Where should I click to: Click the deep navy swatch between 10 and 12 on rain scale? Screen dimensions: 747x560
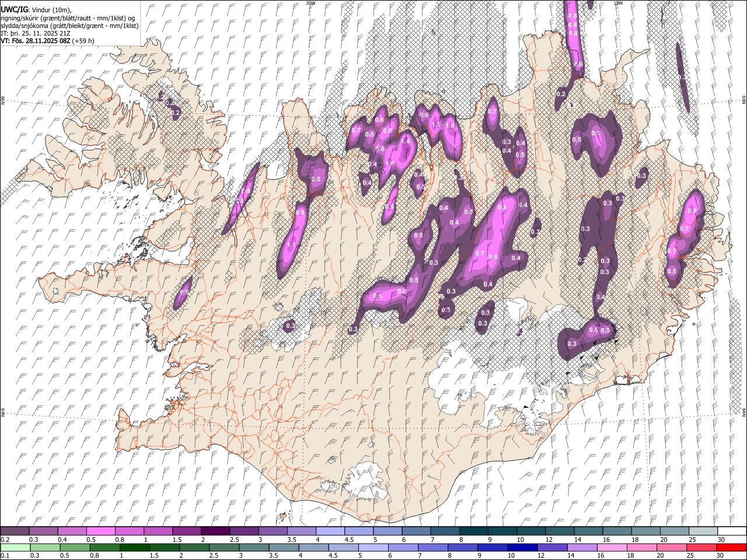click(x=522, y=547)
